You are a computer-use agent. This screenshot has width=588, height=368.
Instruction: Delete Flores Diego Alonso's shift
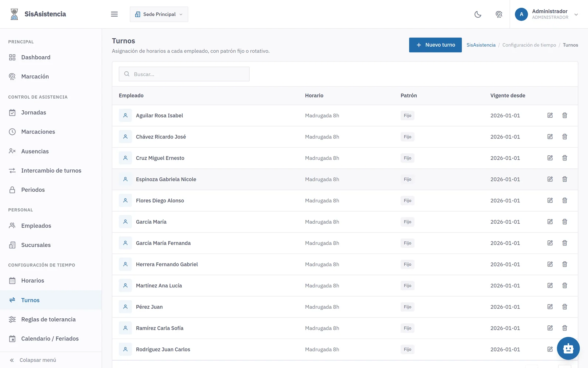click(x=564, y=201)
